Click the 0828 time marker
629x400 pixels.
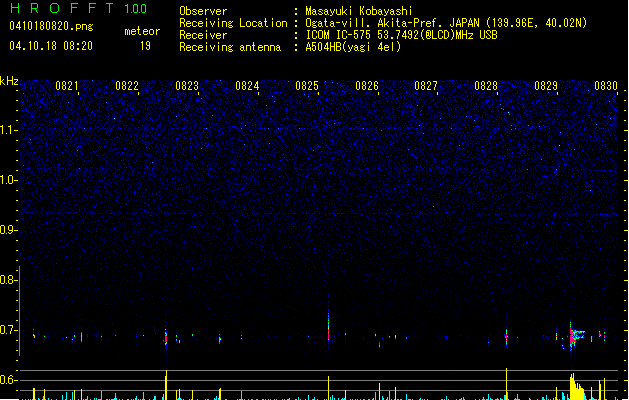[x=486, y=86]
